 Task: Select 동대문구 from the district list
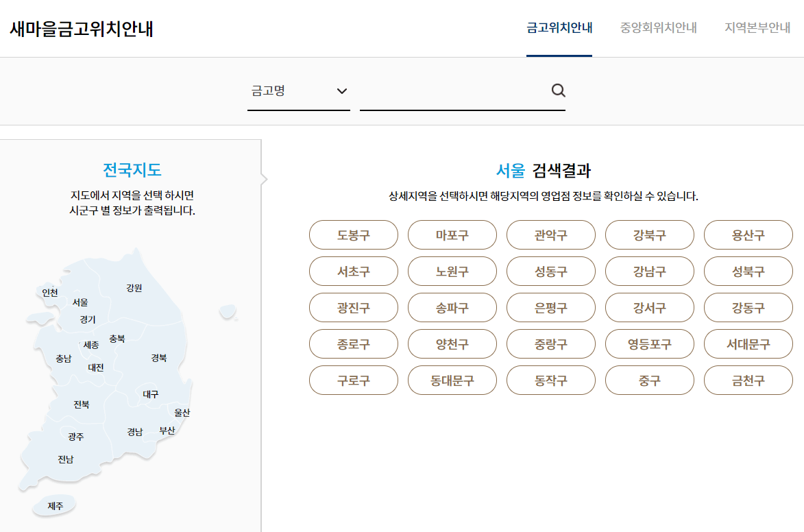[x=452, y=380]
